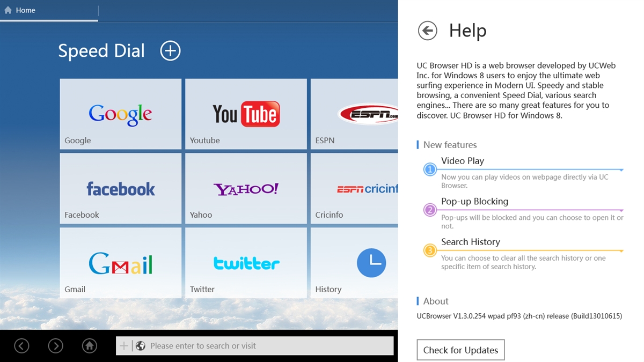Go forward using the bottom toolbar arrow

click(x=56, y=346)
